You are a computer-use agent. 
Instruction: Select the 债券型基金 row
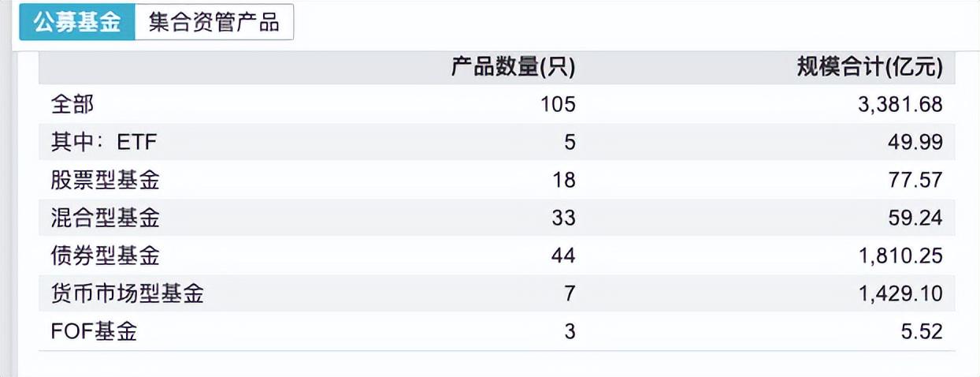(x=497, y=256)
